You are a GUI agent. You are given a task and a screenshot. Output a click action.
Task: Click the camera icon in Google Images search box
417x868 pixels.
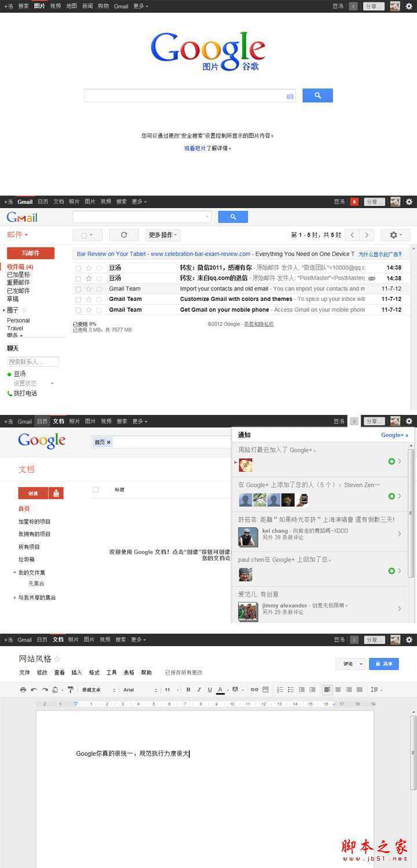point(290,96)
